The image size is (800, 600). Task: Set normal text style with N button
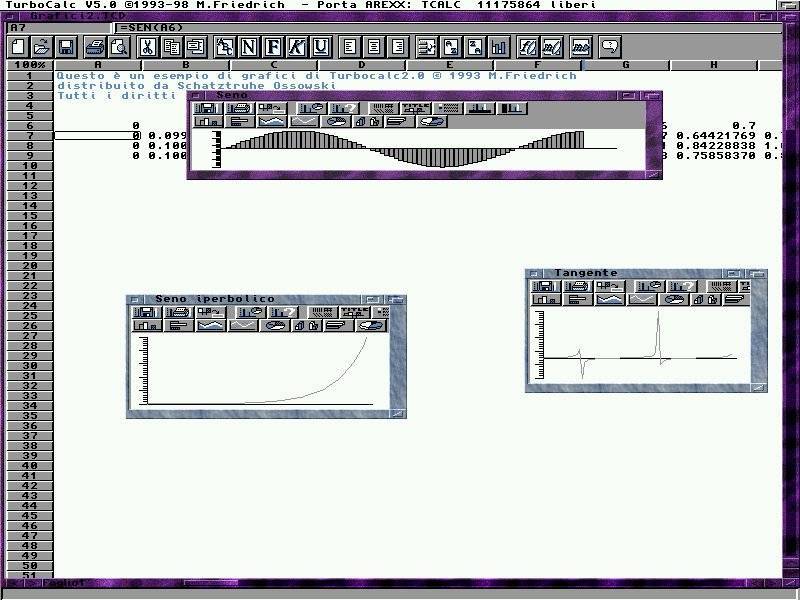pos(248,47)
